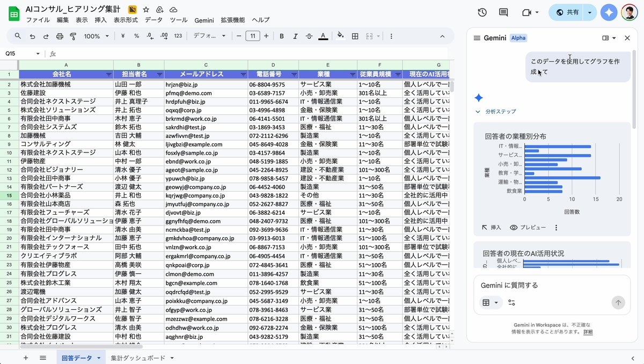Print the spreadsheet using the printer icon
644x364 pixels.
click(60, 36)
